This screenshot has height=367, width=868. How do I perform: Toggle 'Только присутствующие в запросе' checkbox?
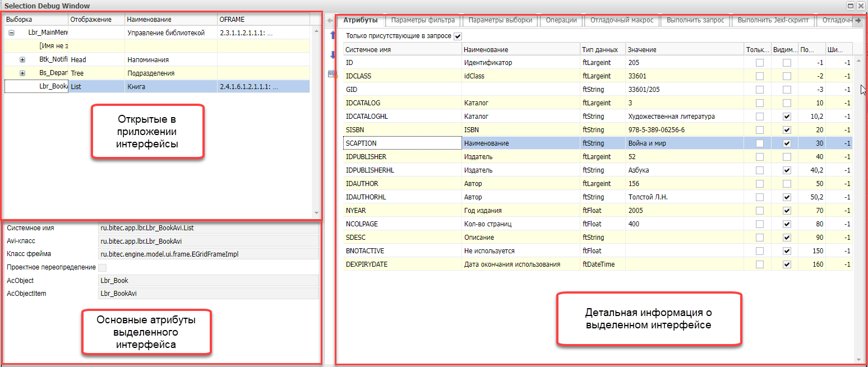click(458, 36)
